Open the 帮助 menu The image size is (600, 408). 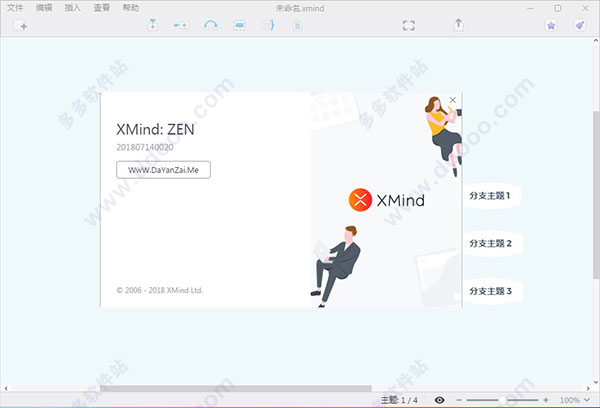pos(131,8)
